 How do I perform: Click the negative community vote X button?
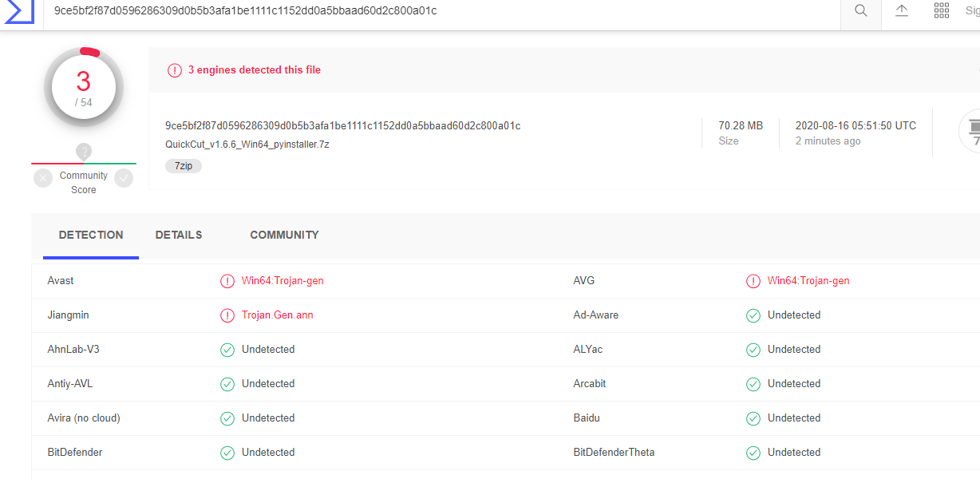(43, 178)
